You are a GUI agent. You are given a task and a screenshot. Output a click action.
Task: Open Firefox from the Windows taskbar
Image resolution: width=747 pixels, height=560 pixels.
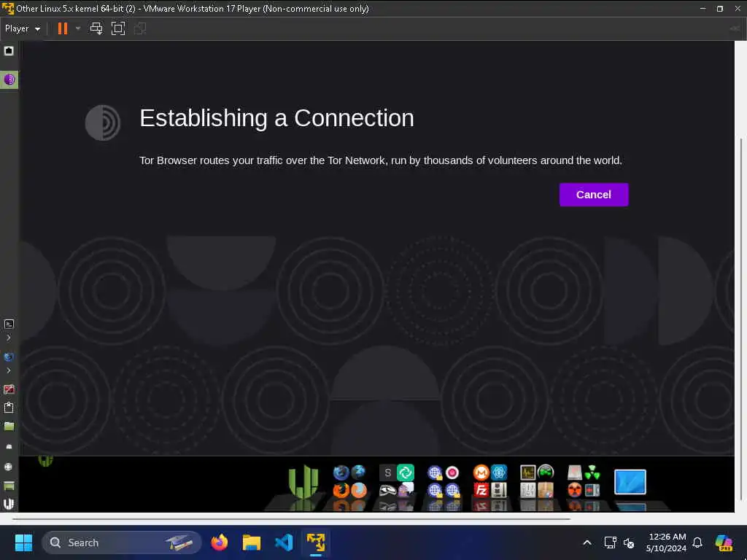219,542
